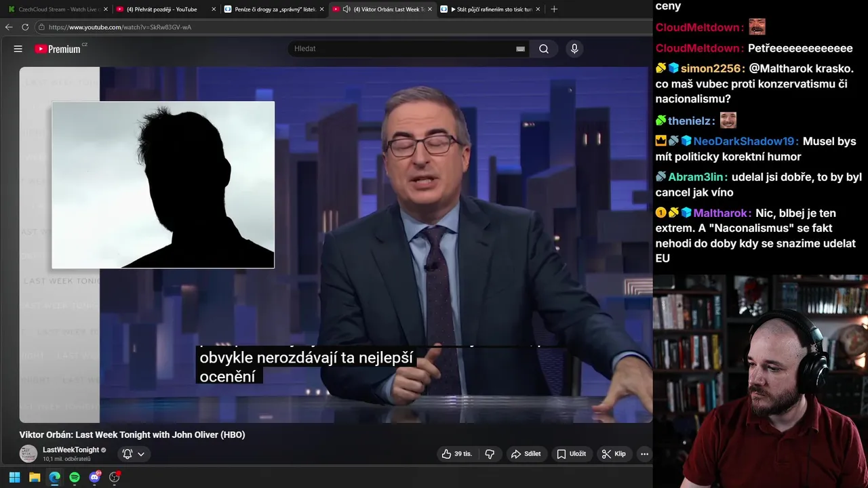
Task: Open File Explorer from taskbar
Action: 35,477
